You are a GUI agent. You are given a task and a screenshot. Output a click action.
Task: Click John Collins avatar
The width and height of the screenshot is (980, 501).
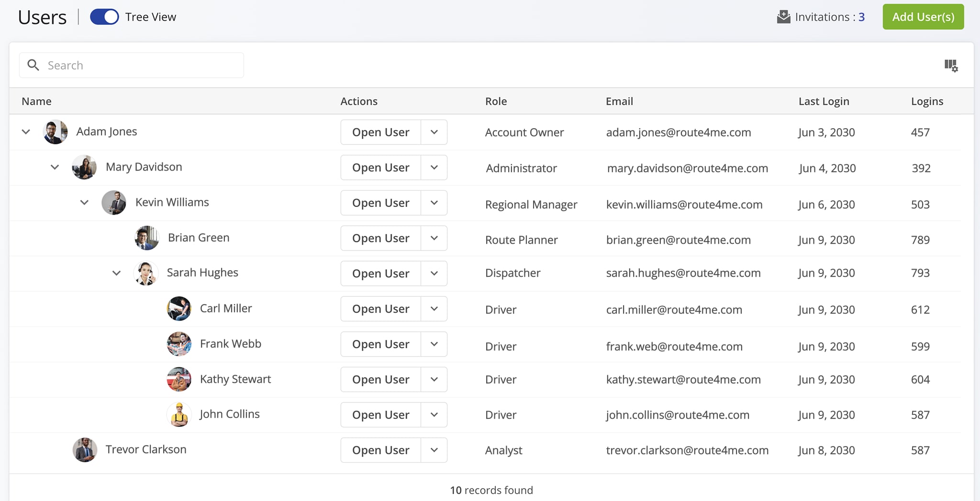[x=179, y=414]
